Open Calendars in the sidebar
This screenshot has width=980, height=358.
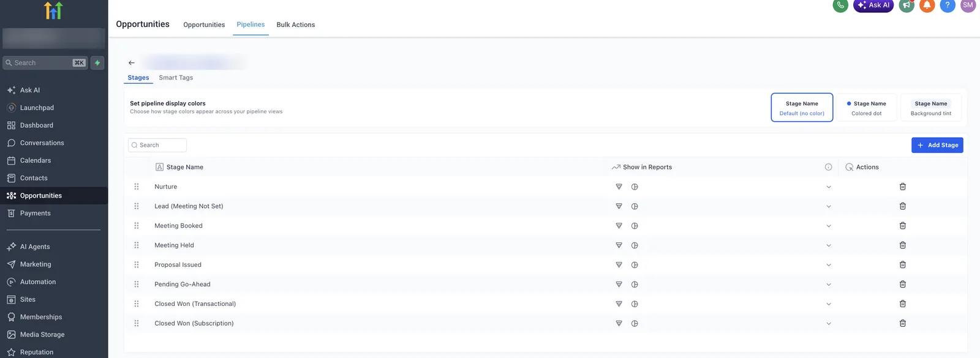coord(54,160)
